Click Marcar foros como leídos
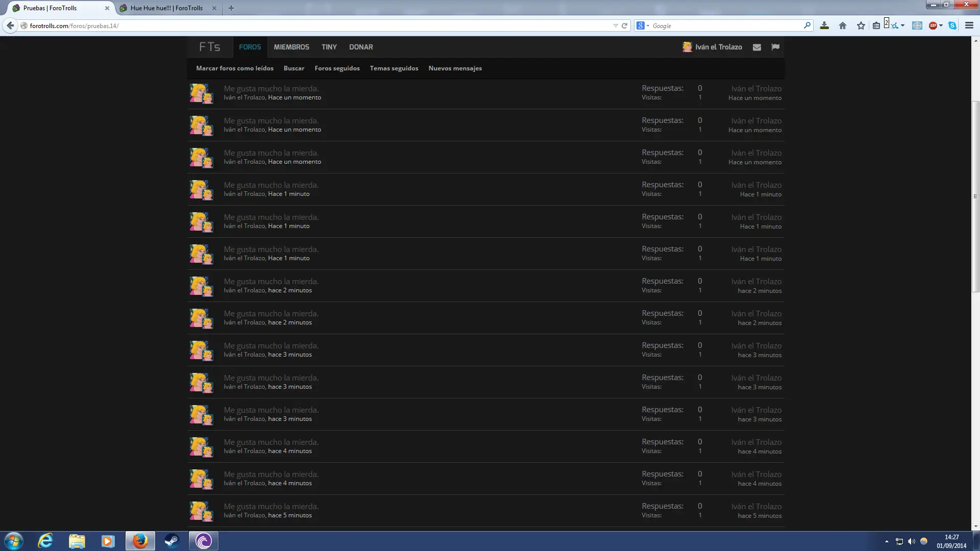 [x=235, y=68]
